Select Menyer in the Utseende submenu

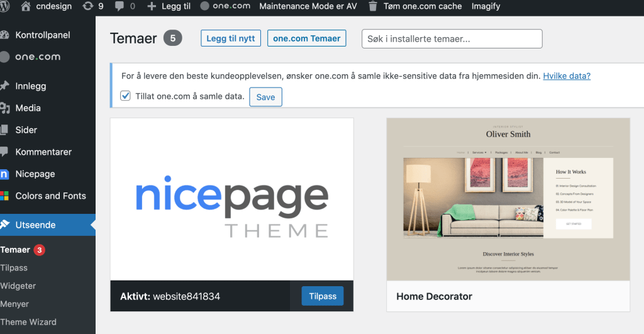[x=15, y=304]
